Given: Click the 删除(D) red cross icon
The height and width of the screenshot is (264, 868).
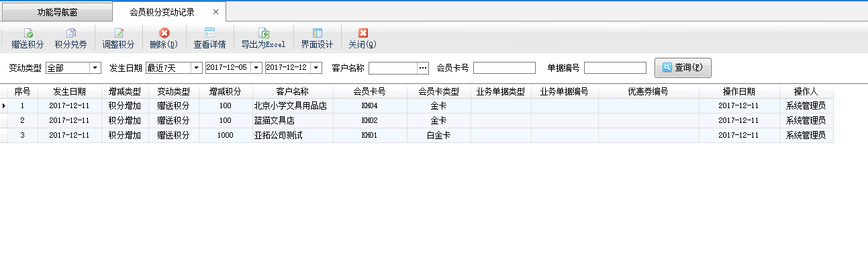Looking at the screenshot, I should (164, 33).
